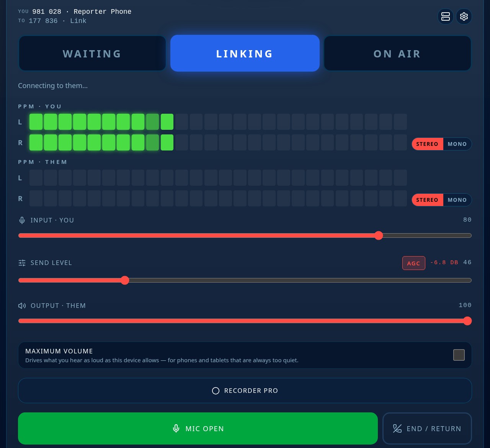Image resolution: width=490 pixels, height=448 pixels.
Task: Select the LINKING state tab
Action: pos(245,53)
